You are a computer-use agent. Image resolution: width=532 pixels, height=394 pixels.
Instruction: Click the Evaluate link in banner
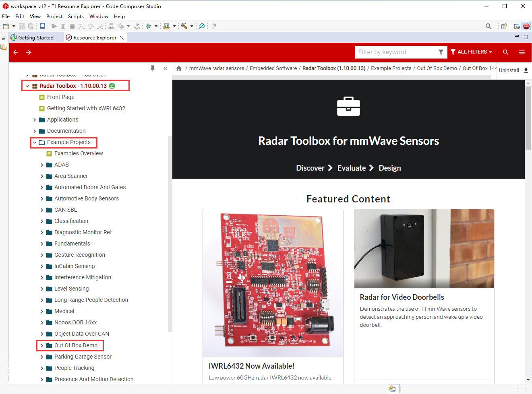352,168
